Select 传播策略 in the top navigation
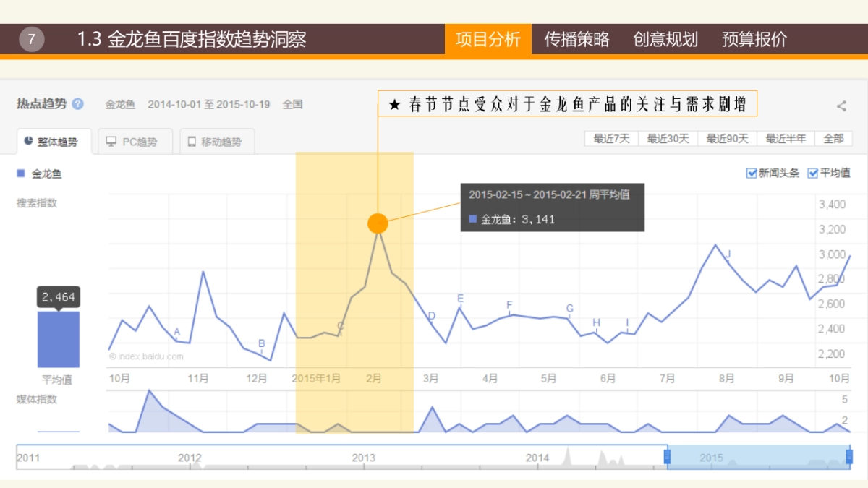Image resolution: width=868 pixels, height=488 pixels. click(578, 40)
